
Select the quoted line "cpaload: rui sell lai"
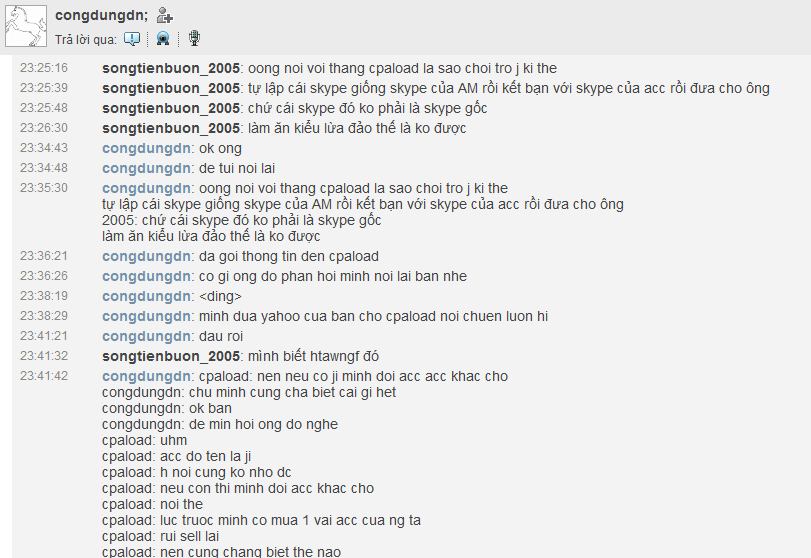[x=160, y=537]
